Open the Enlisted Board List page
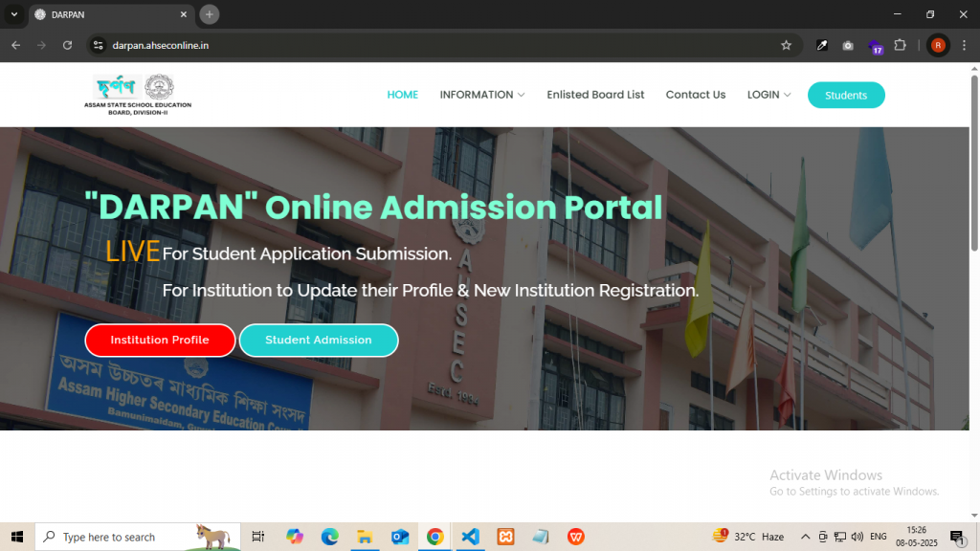 (x=595, y=95)
